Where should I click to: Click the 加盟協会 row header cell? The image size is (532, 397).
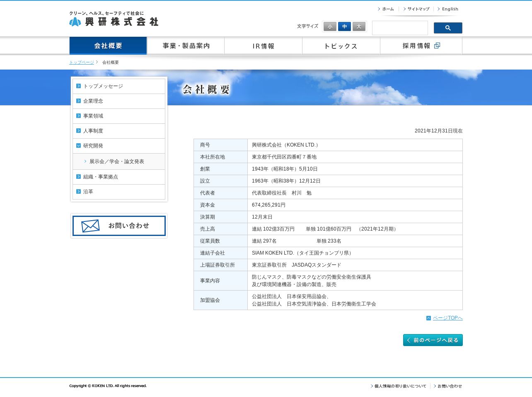point(220,300)
